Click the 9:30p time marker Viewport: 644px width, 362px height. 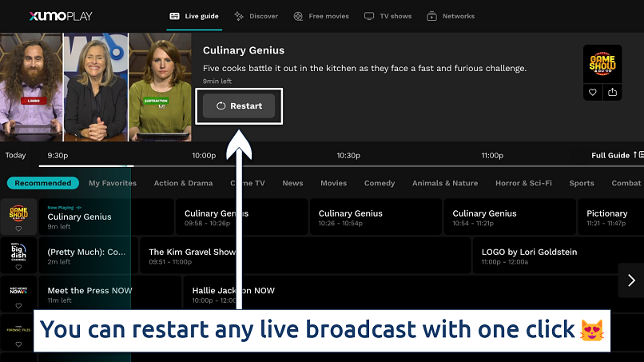click(x=58, y=155)
